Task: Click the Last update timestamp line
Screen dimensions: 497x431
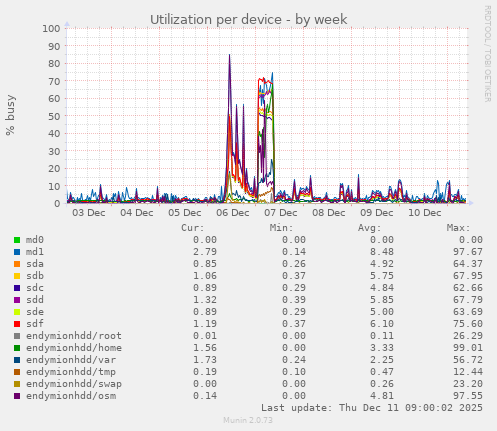Action: [372, 408]
